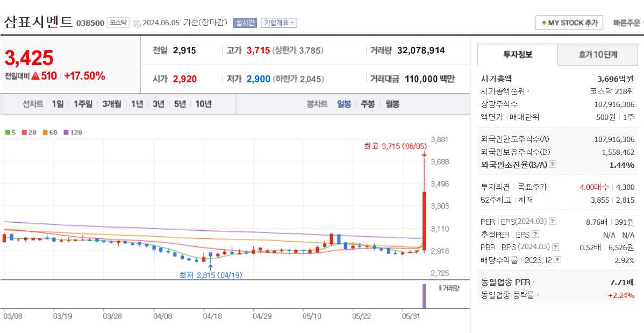Click the 최고 3,715 (06/05) marker
Viewport: 644px width, 333px height.
(x=396, y=146)
